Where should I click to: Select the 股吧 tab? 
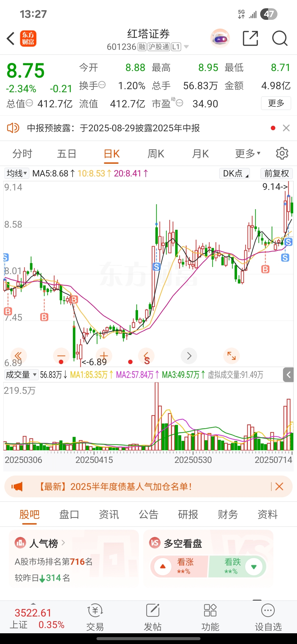pyautogui.click(x=29, y=514)
